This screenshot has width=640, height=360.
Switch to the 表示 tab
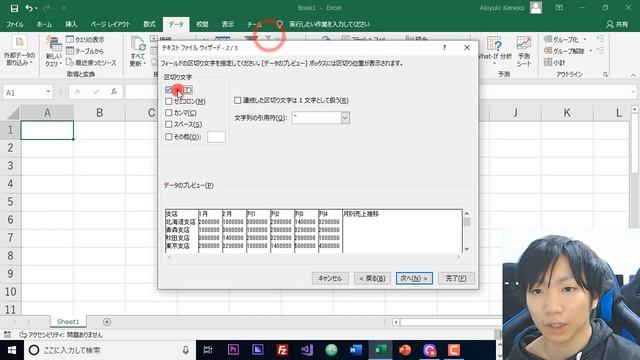coord(227,24)
